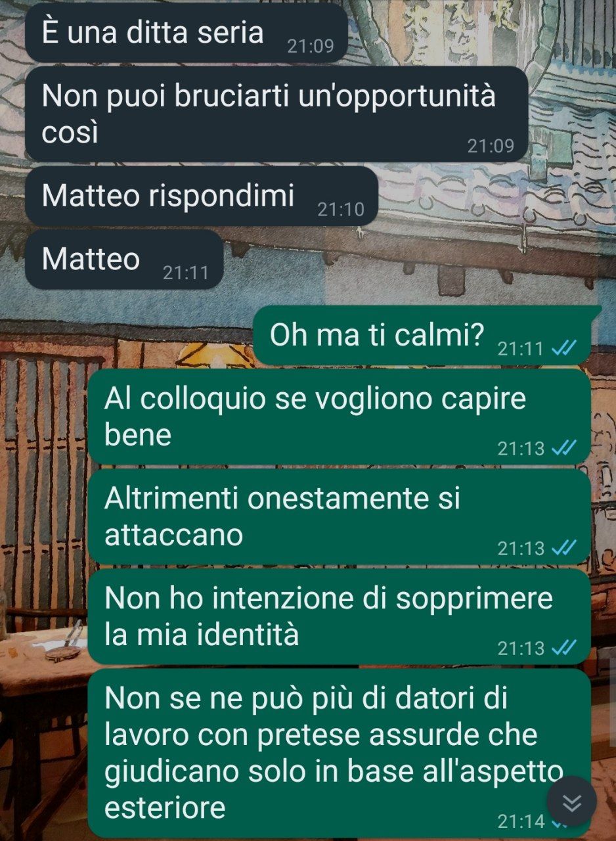Select the "Non puoi bruciarti un'opportunità così" message
This screenshot has height=841, width=616.
pyautogui.click(x=276, y=114)
